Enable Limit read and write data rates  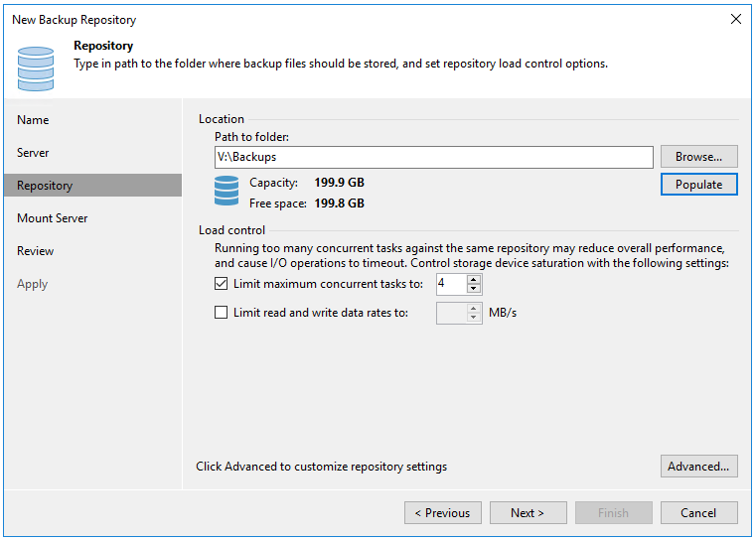pyautogui.click(x=222, y=313)
